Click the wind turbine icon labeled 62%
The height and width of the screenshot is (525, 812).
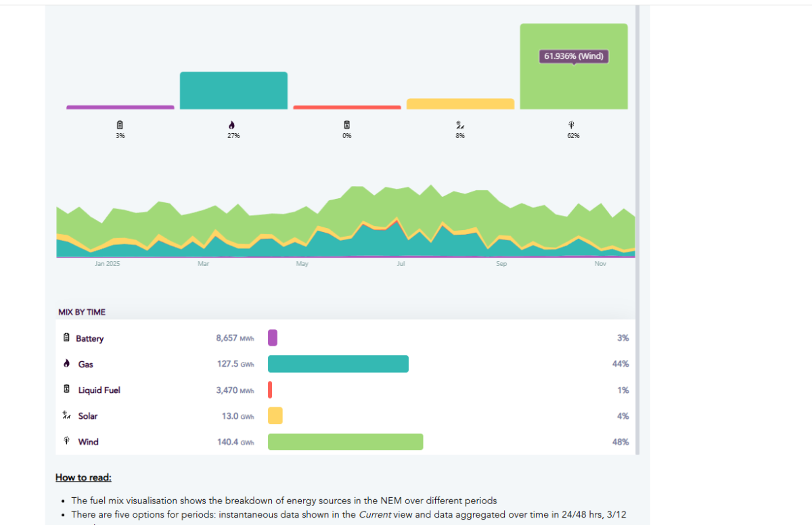pos(572,125)
